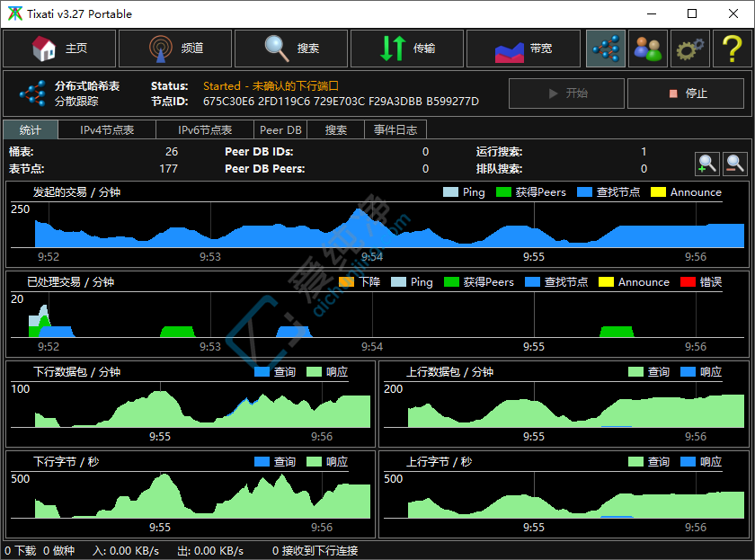Click the yellow Announce swatch in 已处理交易 legend
The width and height of the screenshot is (755, 560).
(606, 282)
